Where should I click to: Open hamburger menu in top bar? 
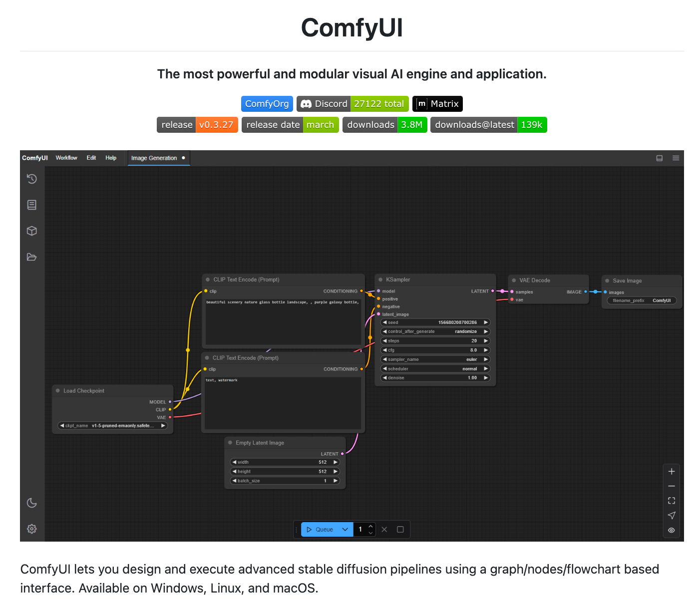pyautogui.click(x=676, y=158)
